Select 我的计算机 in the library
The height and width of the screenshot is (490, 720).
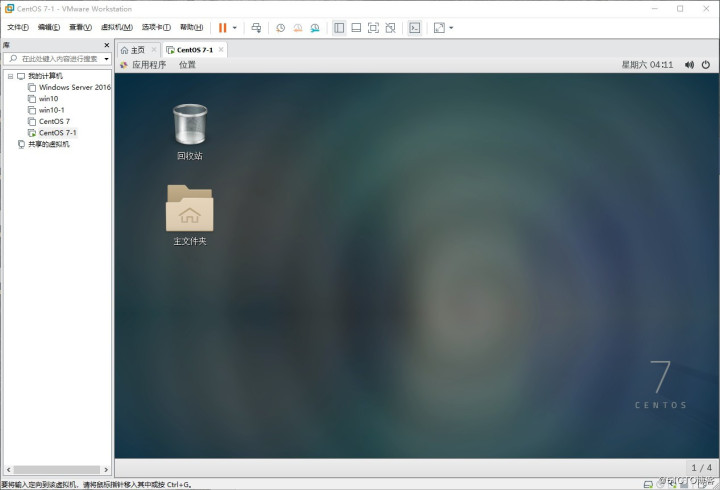45,76
